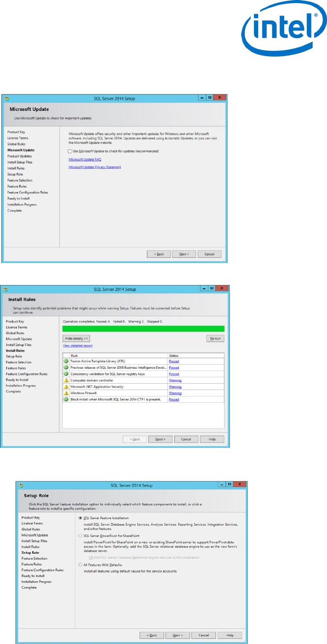
Task: Click Next in the Setup Role window
Action: (178, 635)
